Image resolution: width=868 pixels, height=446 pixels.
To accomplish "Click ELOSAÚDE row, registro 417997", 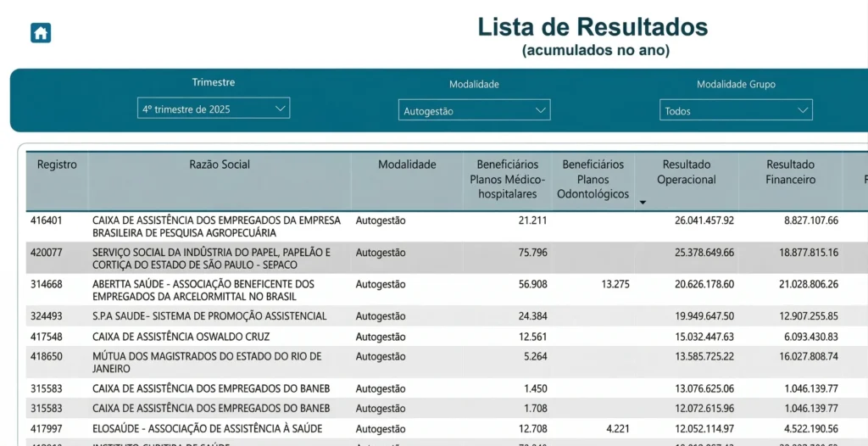I will point(47,429).
